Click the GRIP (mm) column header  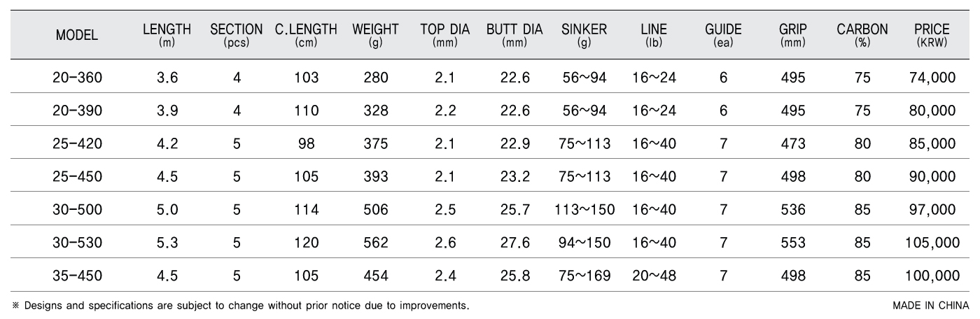792,34
